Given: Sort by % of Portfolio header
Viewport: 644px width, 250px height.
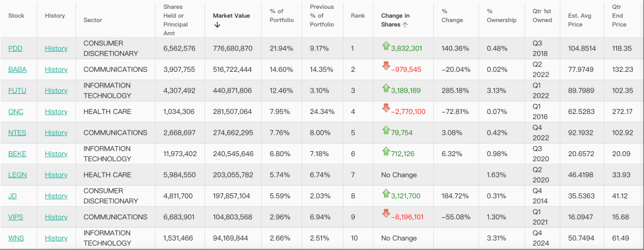Looking at the screenshot, I should (282, 16).
